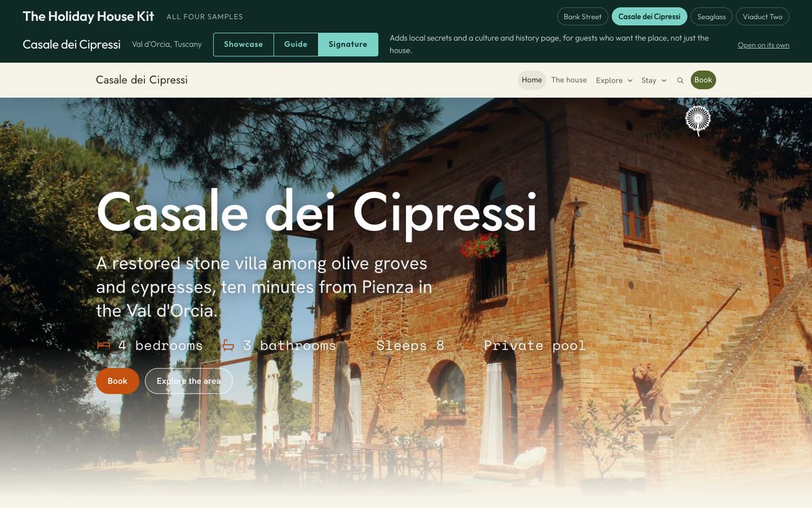The image size is (812, 508).
Task: Click the ALL FOUR SAMPLES label
Action: (205, 17)
